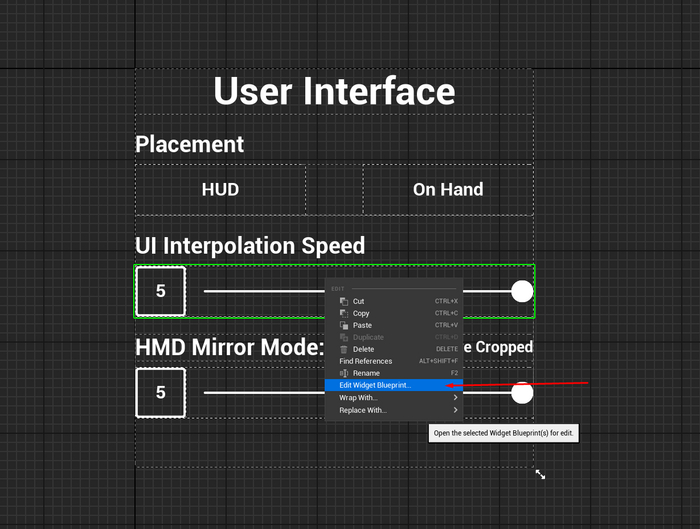Screen dimensions: 700x529
Task: Click the Paste clipboard icon
Action: (344, 325)
